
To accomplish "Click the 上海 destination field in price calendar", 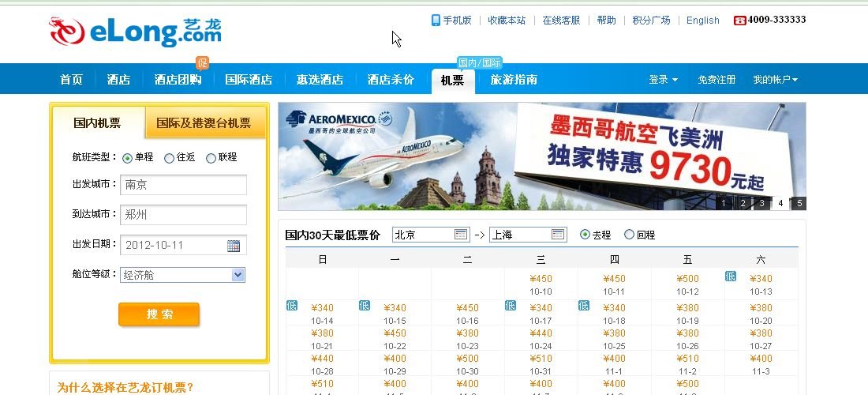I will (528, 235).
